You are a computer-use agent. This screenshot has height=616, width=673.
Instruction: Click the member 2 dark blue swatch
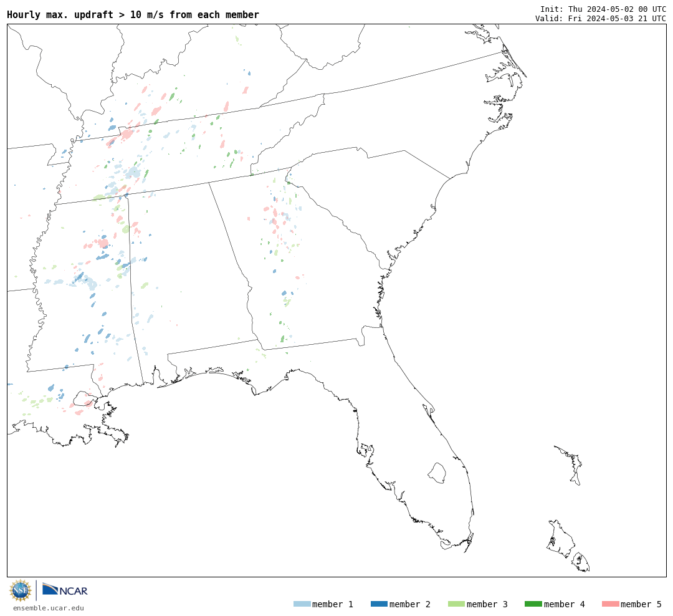[379, 604]
